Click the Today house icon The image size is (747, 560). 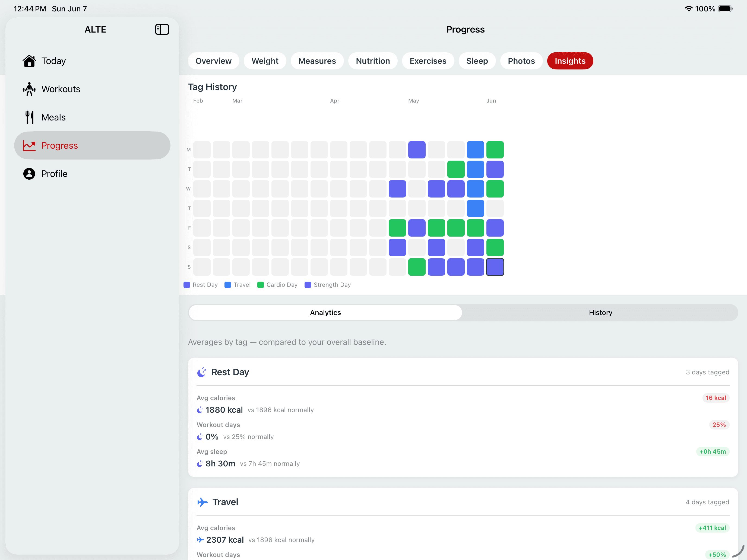pos(29,61)
